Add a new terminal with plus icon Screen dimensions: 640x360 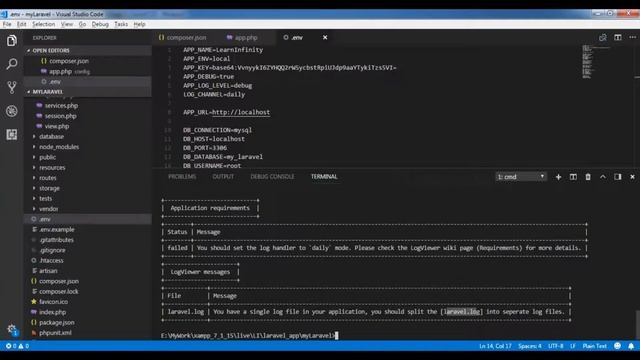coord(558,177)
